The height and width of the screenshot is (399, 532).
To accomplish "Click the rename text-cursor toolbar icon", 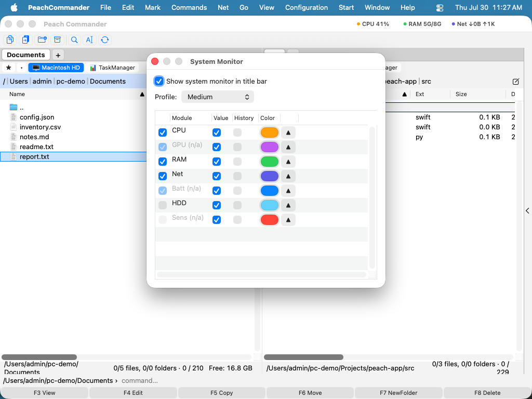I will [x=89, y=39].
